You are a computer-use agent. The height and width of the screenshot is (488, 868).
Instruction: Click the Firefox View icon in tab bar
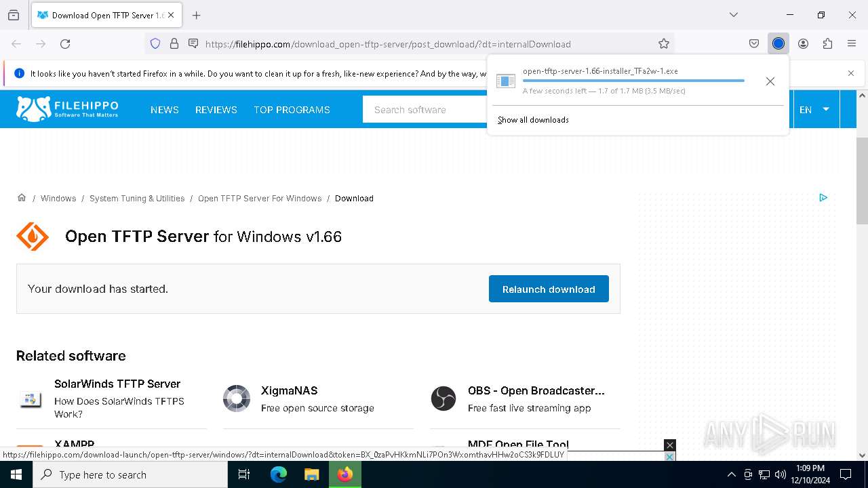(14, 15)
